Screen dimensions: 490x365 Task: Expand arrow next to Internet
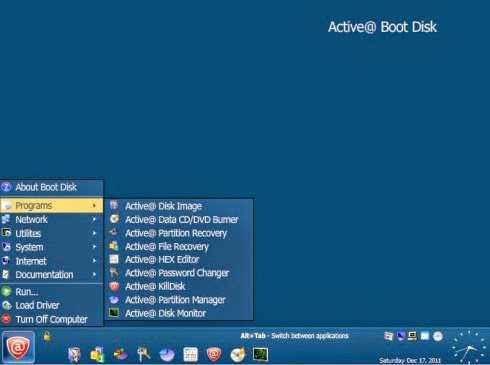94,261
